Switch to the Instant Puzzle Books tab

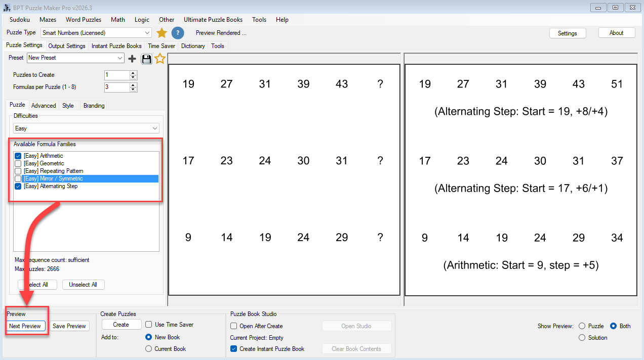pos(116,46)
